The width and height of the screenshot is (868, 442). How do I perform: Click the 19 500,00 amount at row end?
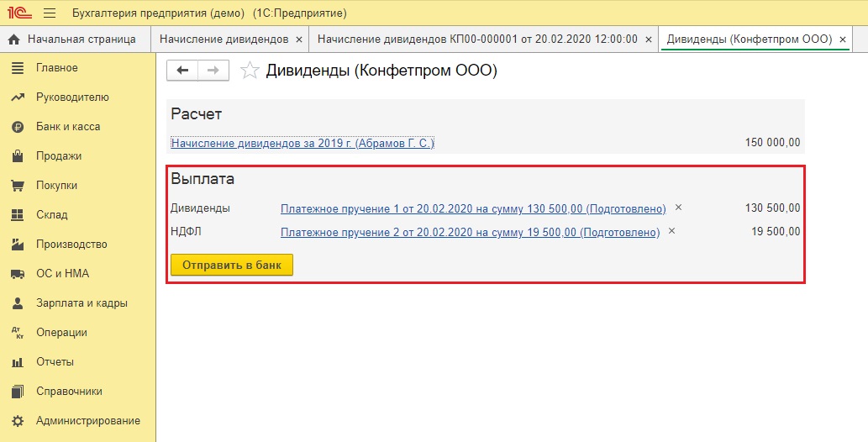776,232
